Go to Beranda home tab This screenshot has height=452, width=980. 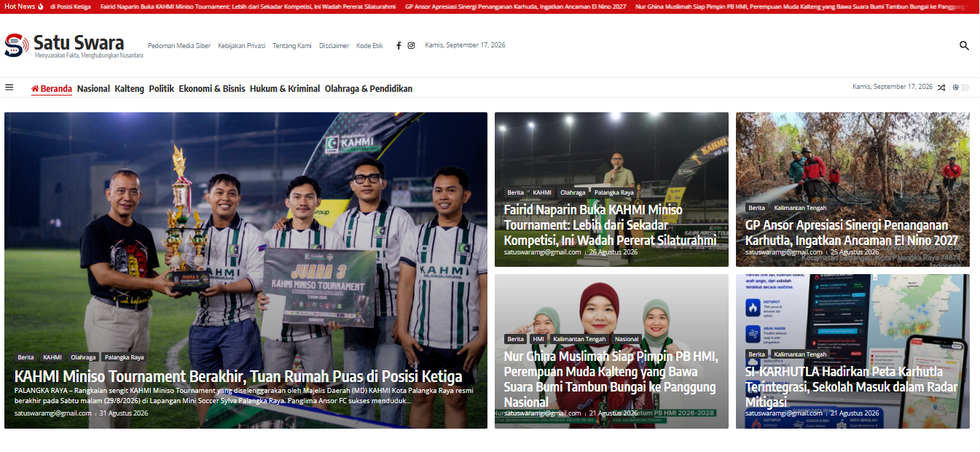click(52, 89)
